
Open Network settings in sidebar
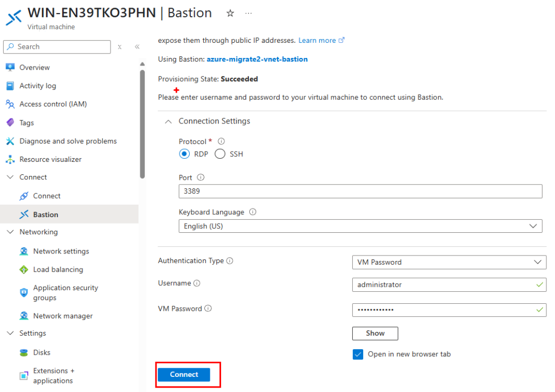[61, 251]
